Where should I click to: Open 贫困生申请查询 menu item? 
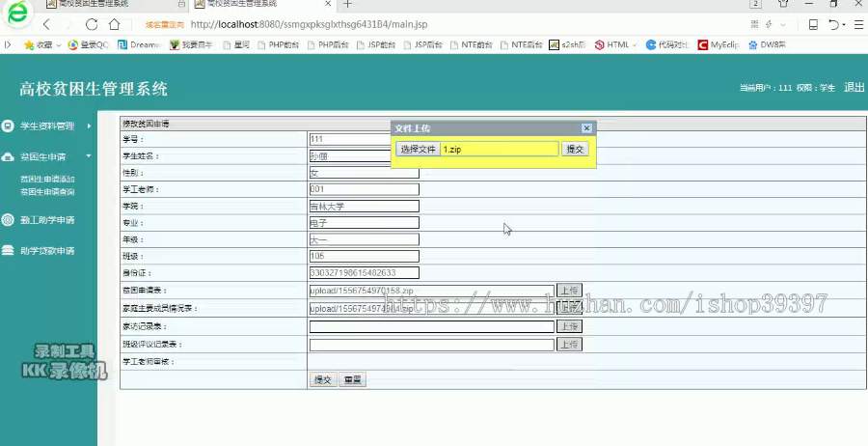click(47, 192)
